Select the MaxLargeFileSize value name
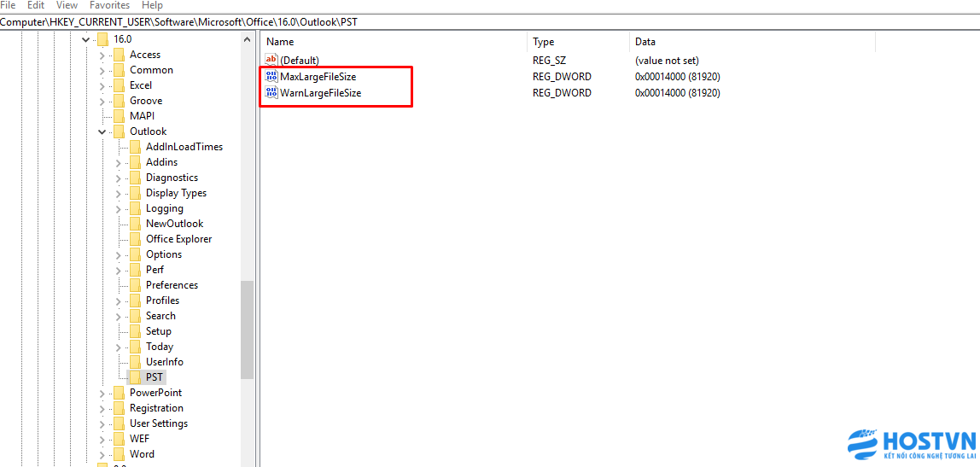This screenshot has height=467, width=980. 318,76
